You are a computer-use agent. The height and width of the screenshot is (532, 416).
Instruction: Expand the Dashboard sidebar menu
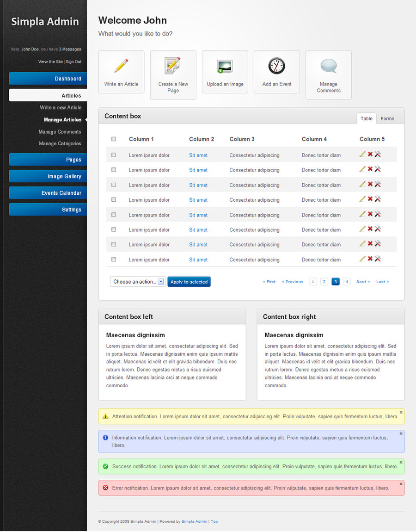point(48,78)
